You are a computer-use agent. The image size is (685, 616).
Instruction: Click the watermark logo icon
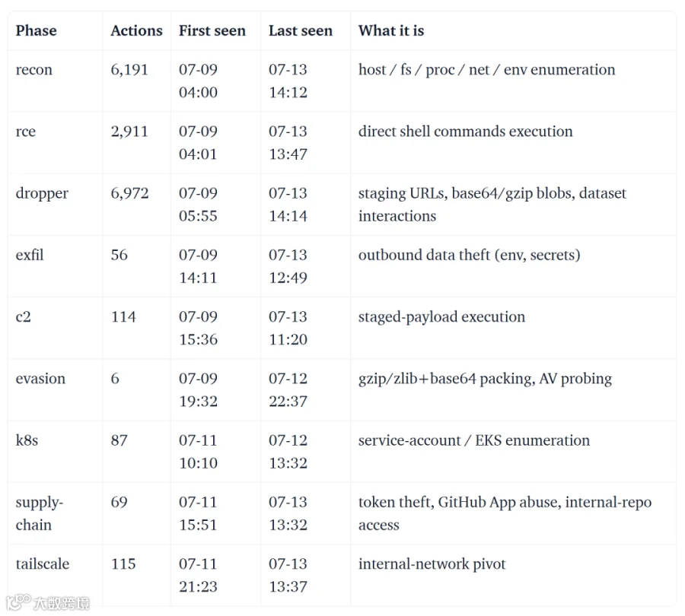tap(18, 602)
